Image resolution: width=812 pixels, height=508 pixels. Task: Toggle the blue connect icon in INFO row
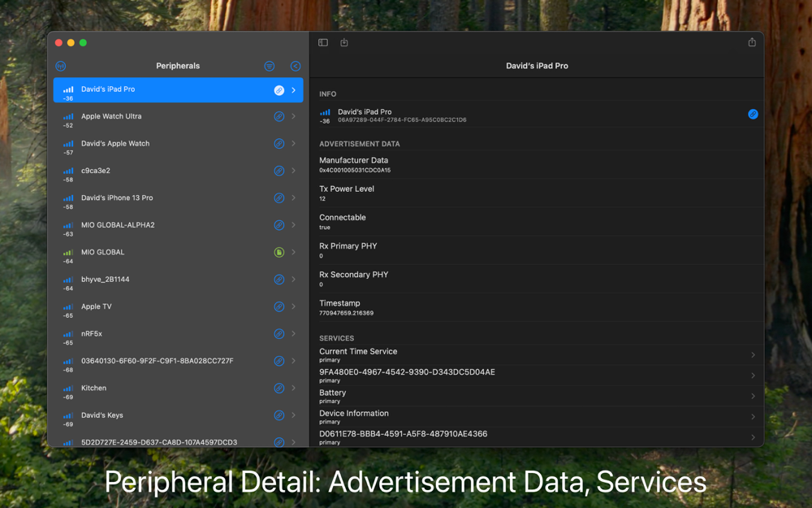(x=753, y=114)
